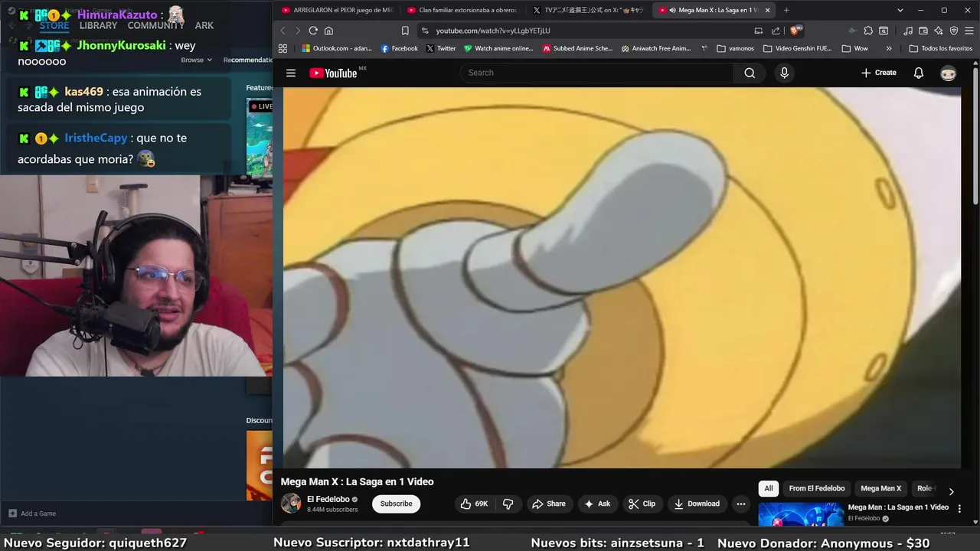Screen dimensions: 980x551
Task: Open the YouTube account avatar menu
Action: pyautogui.click(x=949, y=73)
